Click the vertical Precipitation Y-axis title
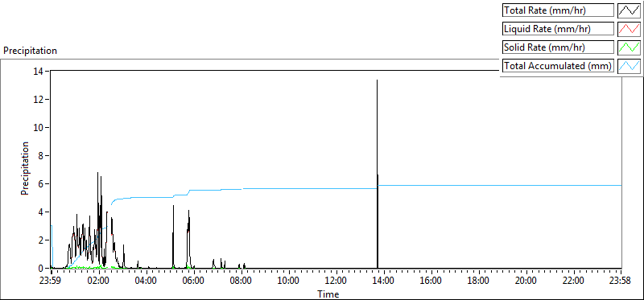Image resolution: width=644 pixels, height=300 pixels. click(x=25, y=169)
